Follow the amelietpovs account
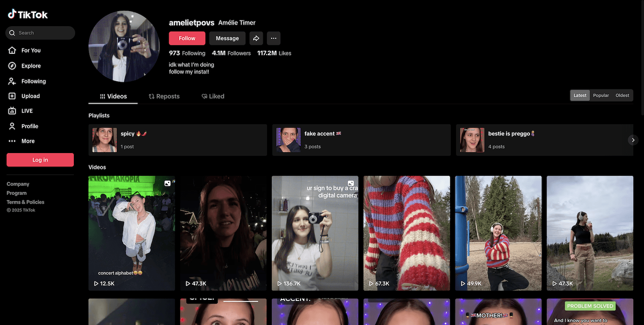Viewport: 644px width, 325px height. [x=187, y=38]
